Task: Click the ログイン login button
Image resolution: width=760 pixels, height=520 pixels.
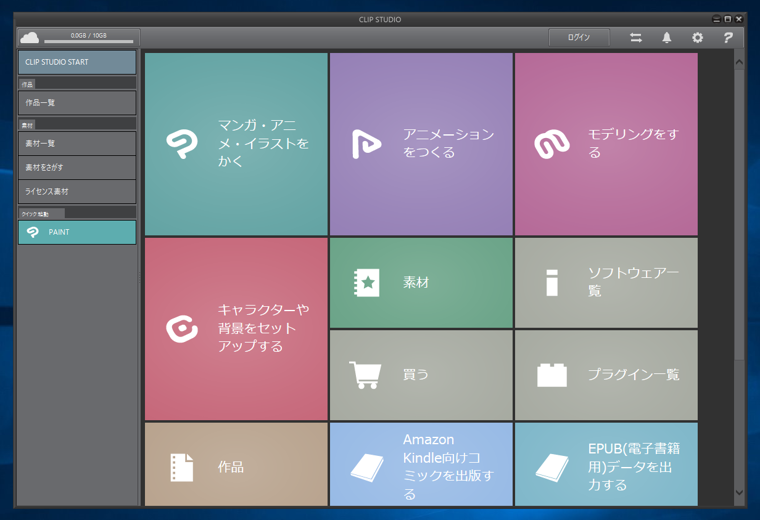Action: click(x=579, y=37)
